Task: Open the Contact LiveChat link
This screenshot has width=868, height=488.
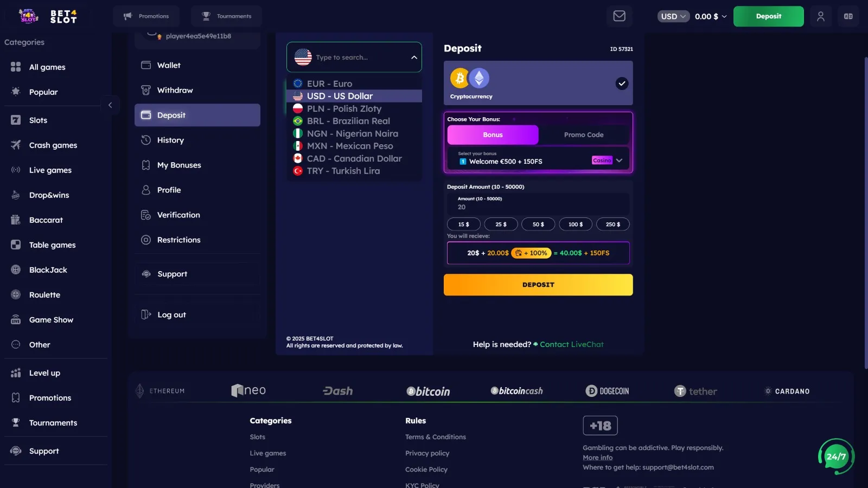Action: [x=571, y=344]
